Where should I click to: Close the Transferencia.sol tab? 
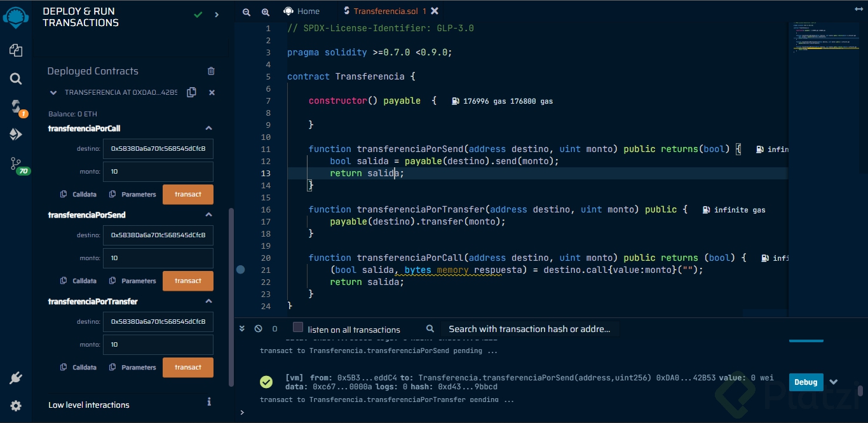click(435, 11)
